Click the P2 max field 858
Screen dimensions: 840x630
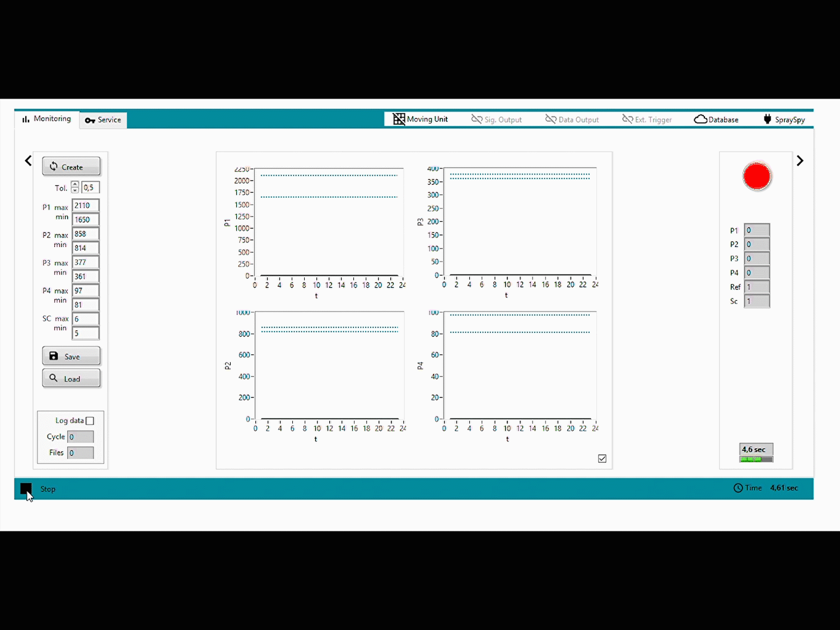tap(86, 234)
